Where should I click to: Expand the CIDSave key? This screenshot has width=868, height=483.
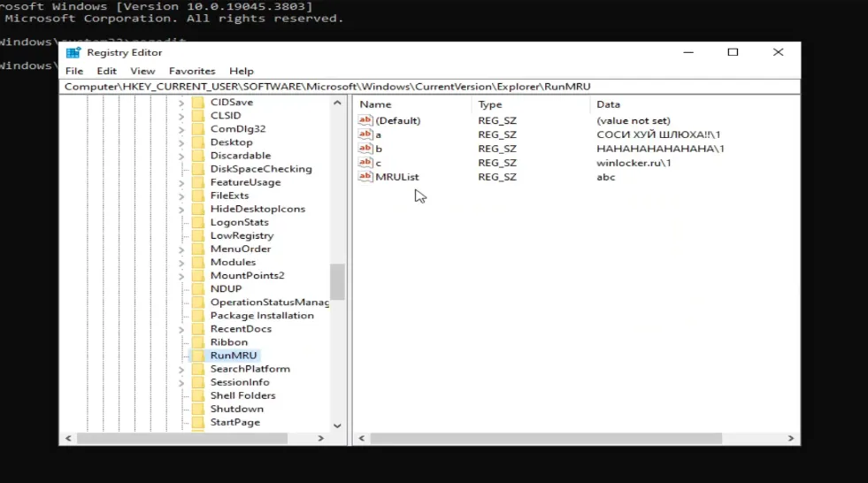[x=181, y=103]
